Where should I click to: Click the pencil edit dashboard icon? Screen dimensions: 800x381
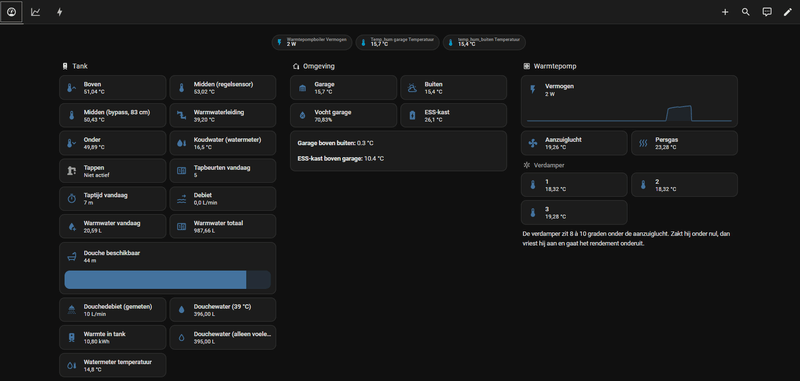[x=787, y=12]
